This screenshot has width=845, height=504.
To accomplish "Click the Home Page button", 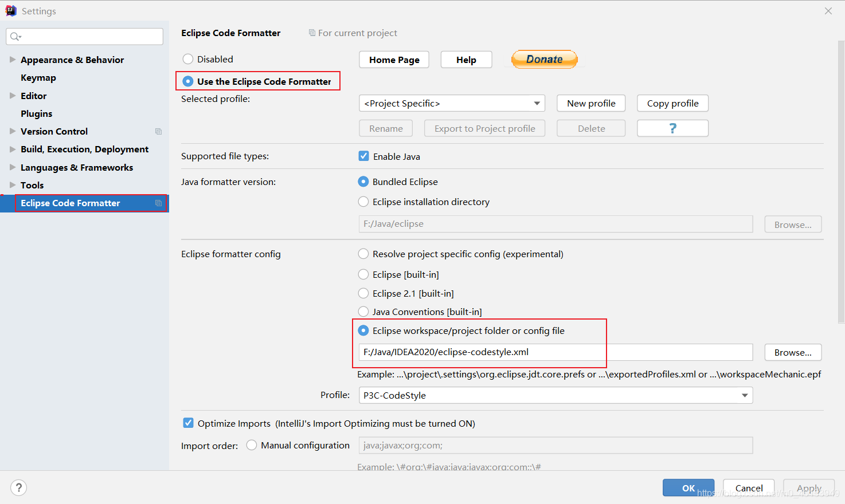I will 394,60.
